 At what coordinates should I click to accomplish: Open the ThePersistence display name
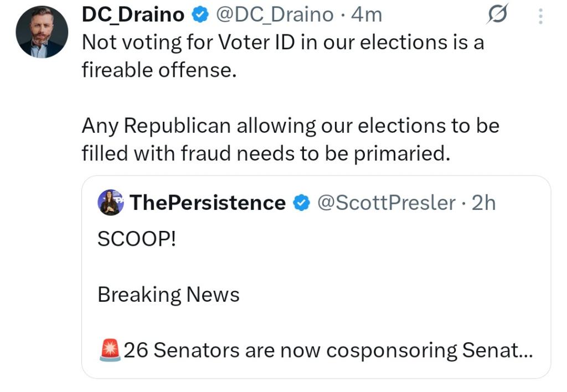[x=208, y=203]
